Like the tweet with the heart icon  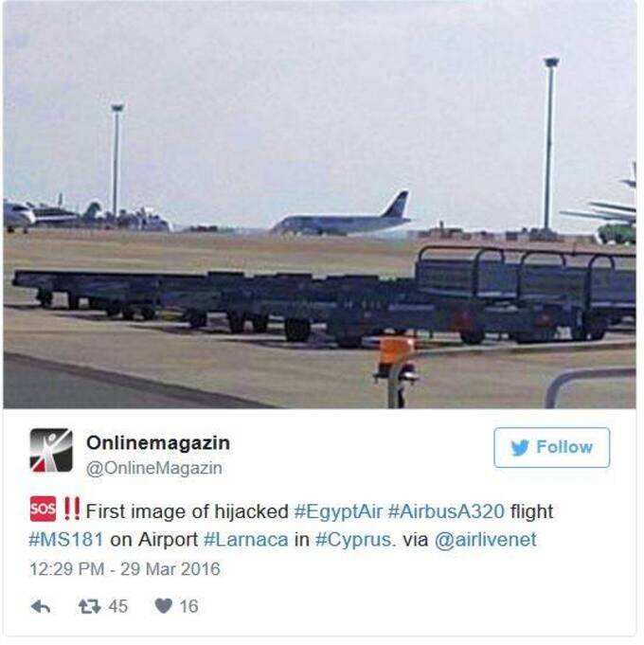pyautogui.click(x=163, y=606)
